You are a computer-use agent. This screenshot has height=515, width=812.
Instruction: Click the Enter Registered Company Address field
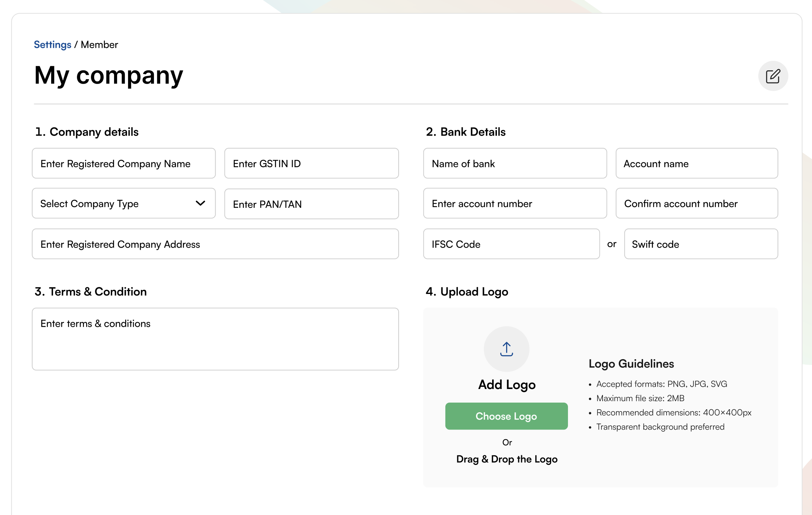coord(215,244)
